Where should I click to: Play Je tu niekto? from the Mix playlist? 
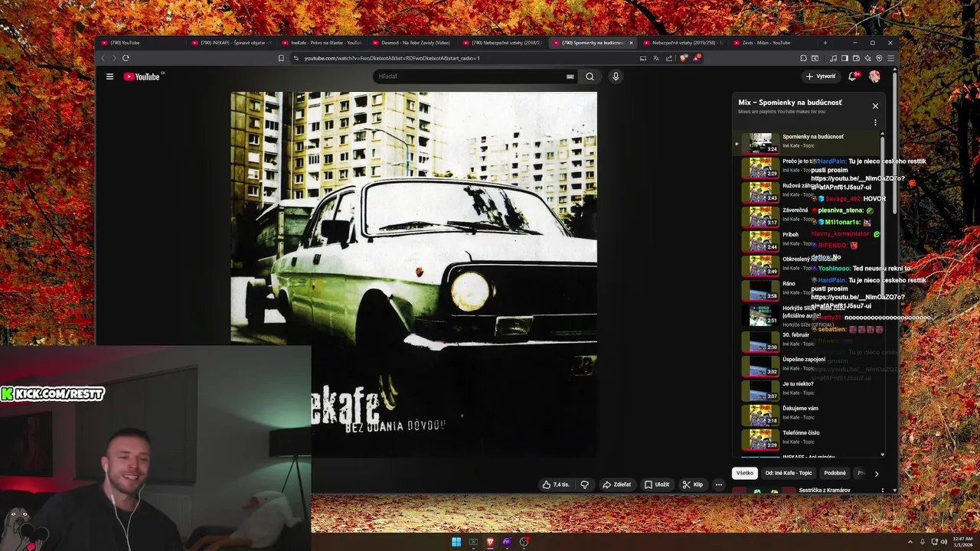coord(808,390)
